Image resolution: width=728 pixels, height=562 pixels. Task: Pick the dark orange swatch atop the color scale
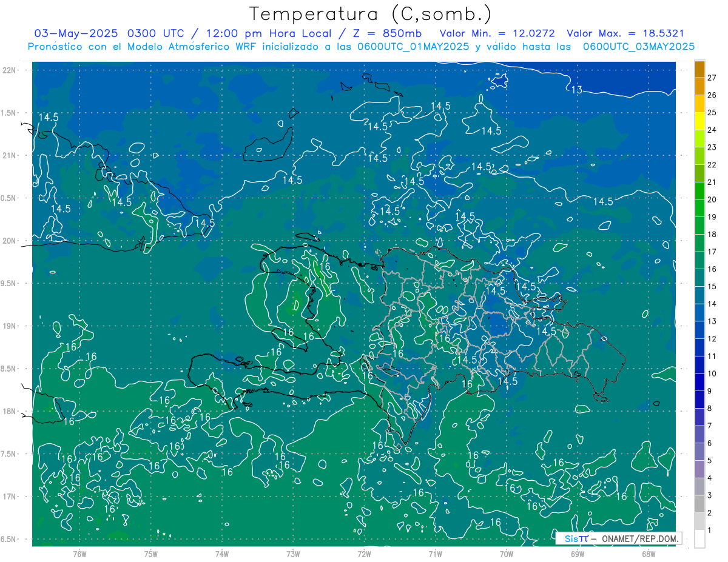[x=699, y=69]
